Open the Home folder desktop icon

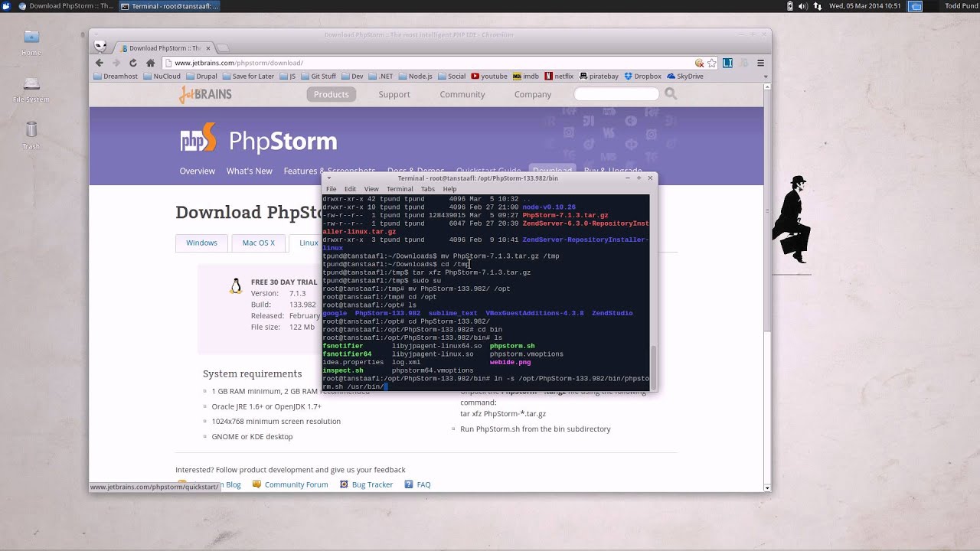click(x=31, y=42)
